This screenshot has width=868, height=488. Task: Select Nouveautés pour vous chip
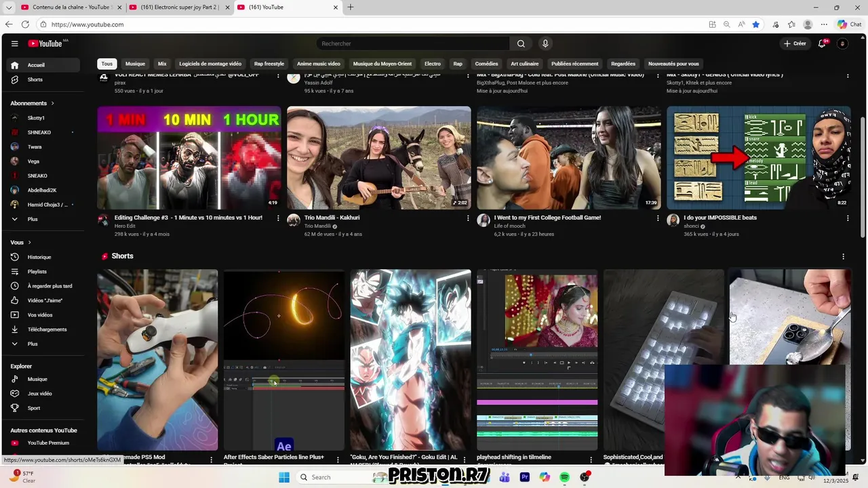[x=673, y=64]
